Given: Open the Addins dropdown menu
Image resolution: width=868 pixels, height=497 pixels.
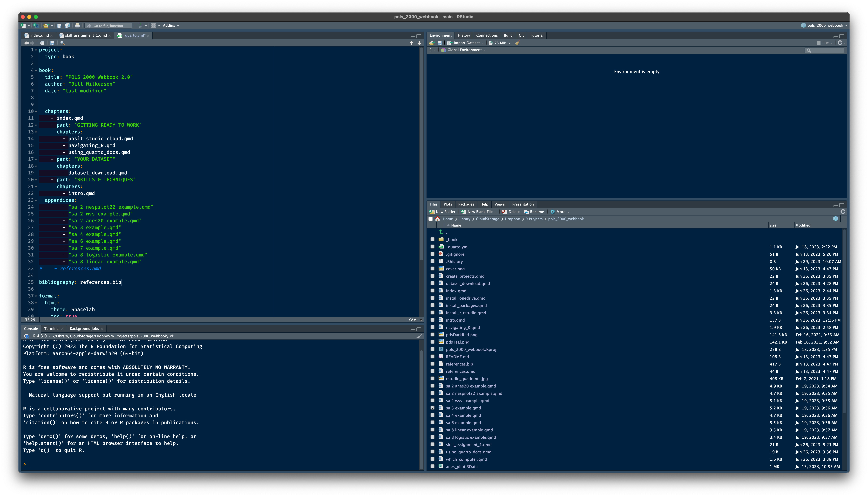Looking at the screenshot, I should 171,26.
